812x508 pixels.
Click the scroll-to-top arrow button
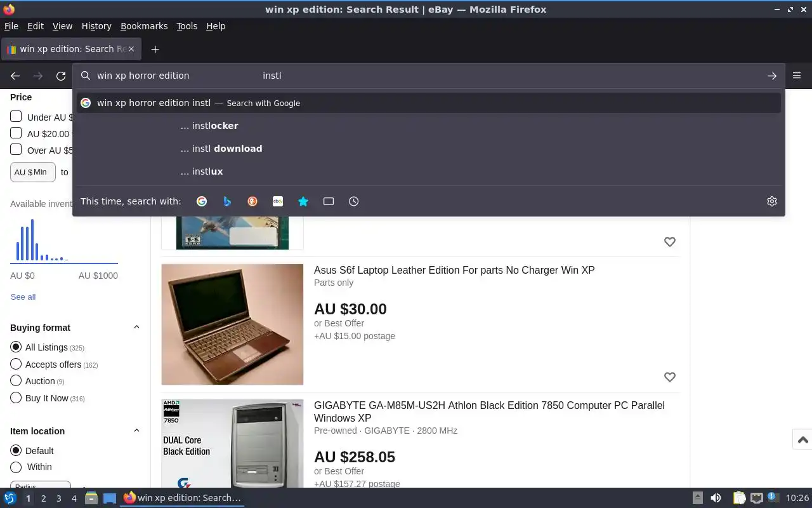click(x=802, y=439)
